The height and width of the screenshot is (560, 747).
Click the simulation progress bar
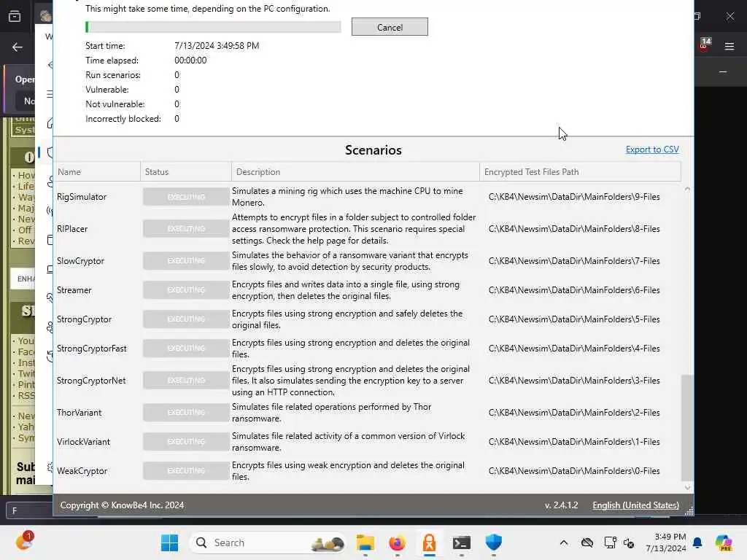(213, 27)
